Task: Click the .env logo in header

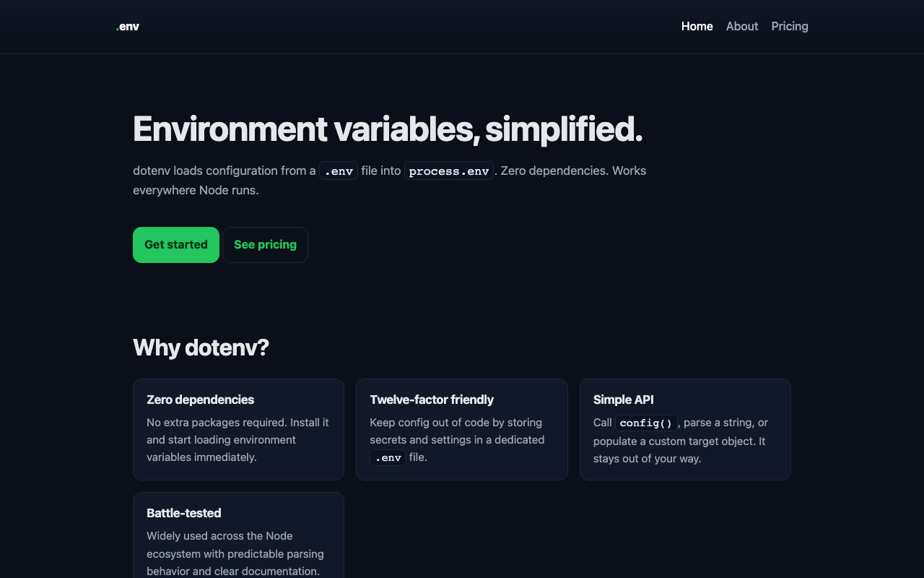Action: pos(128,27)
